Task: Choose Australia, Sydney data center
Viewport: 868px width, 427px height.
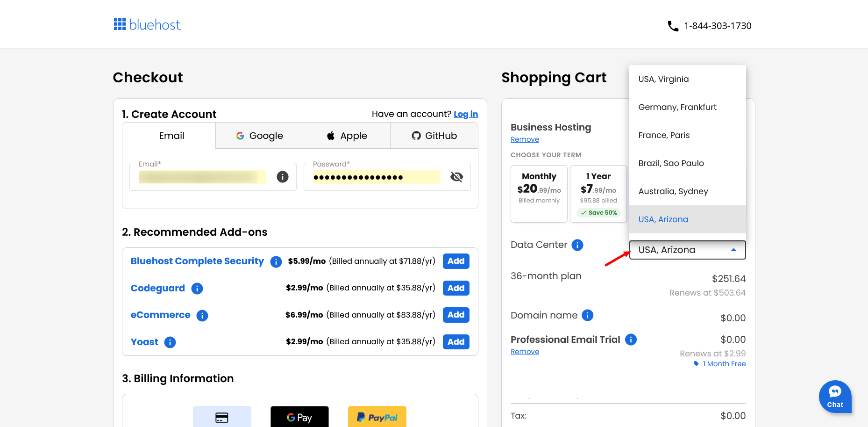Action: tap(688, 191)
